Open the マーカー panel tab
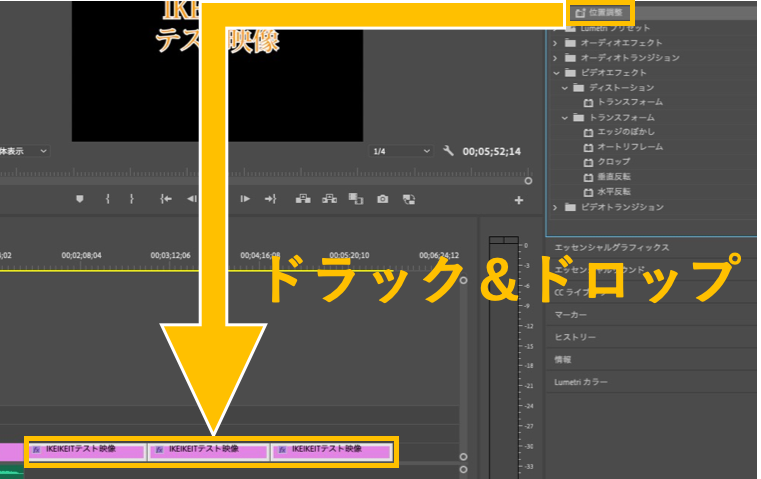This screenshot has width=761, height=479. point(570,315)
